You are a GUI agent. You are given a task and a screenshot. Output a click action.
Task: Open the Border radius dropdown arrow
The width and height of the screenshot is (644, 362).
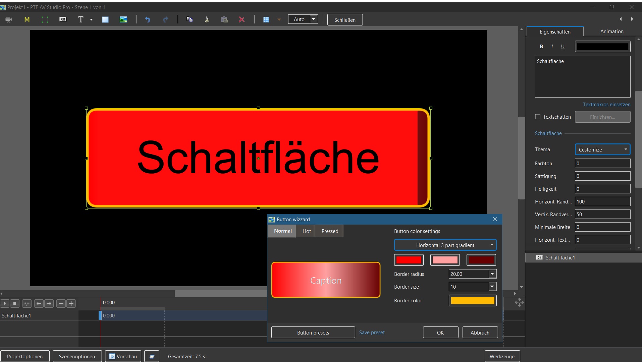tap(492, 274)
